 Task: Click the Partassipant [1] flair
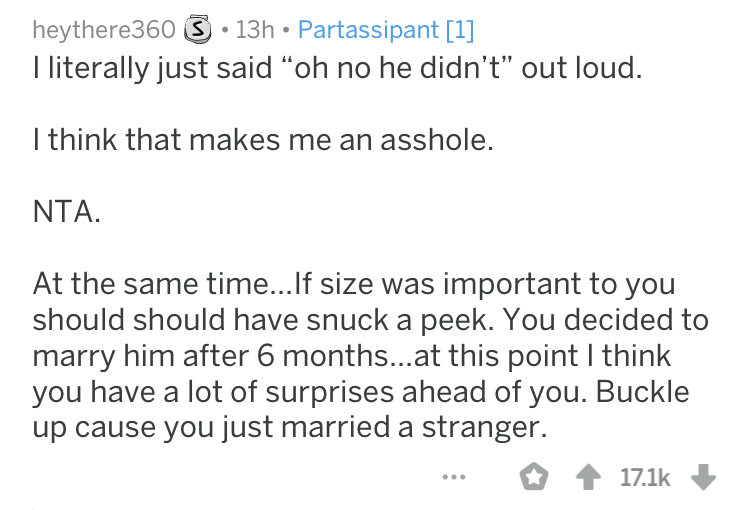386,30
